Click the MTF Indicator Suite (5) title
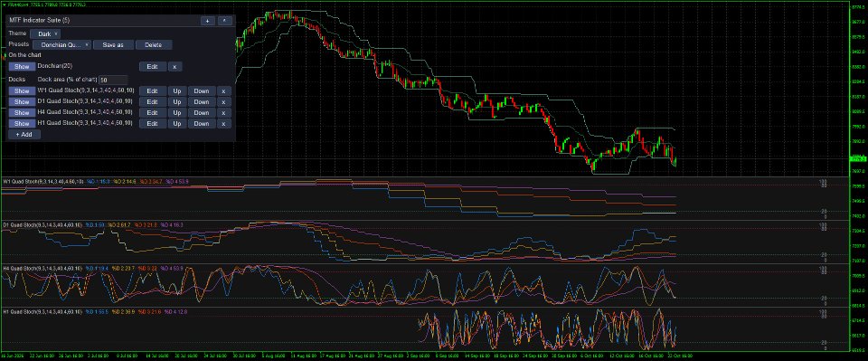 point(39,20)
